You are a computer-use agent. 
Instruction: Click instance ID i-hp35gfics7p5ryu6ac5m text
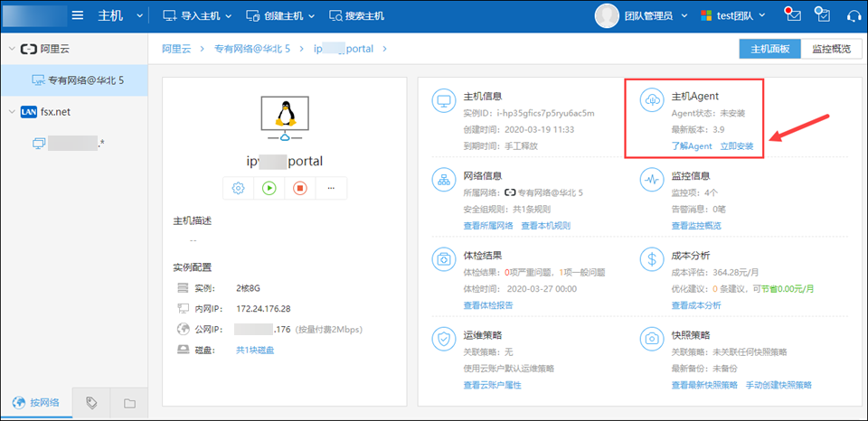tap(546, 114)
